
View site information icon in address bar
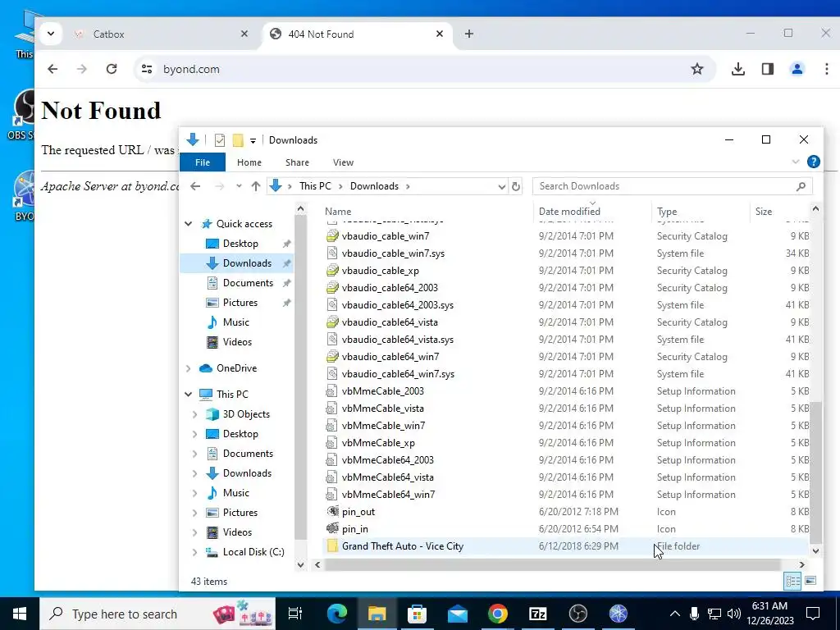pyautogui.click(x=147, y=69)
